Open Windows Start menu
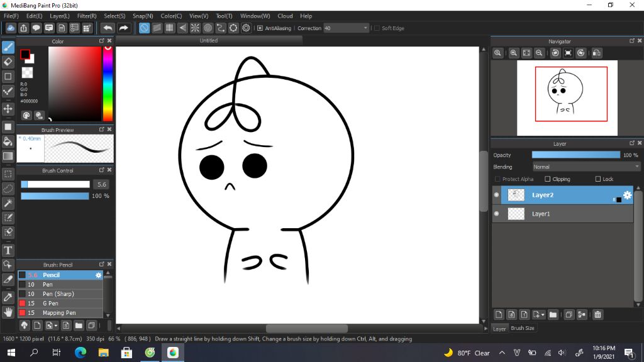Viewport: 644px width, 362px height. [x=11, y=353]
